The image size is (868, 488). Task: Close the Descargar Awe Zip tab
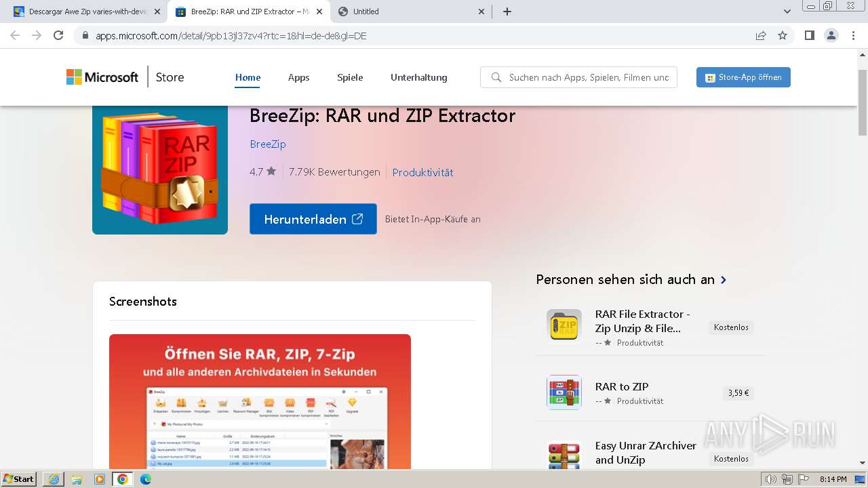point(157,12)
